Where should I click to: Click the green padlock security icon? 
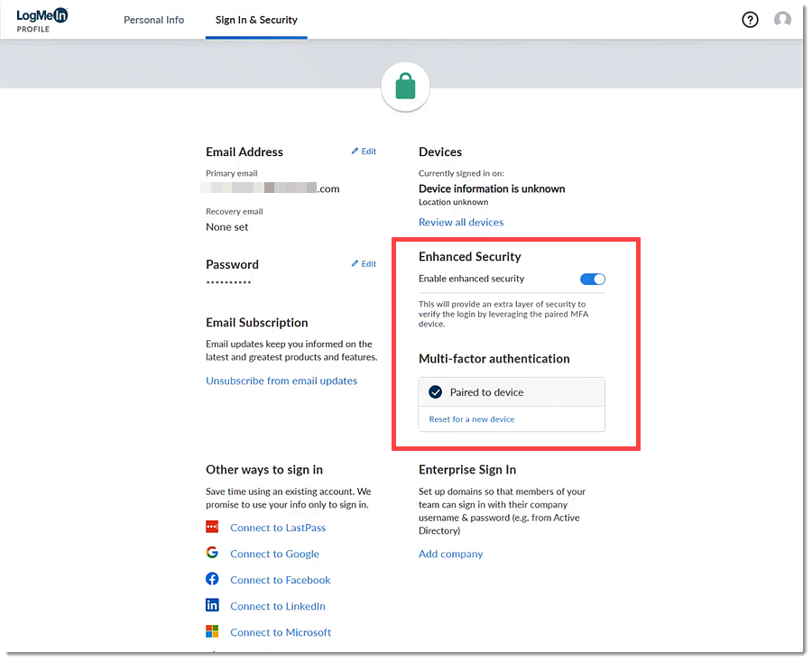[x=405, y=87]
